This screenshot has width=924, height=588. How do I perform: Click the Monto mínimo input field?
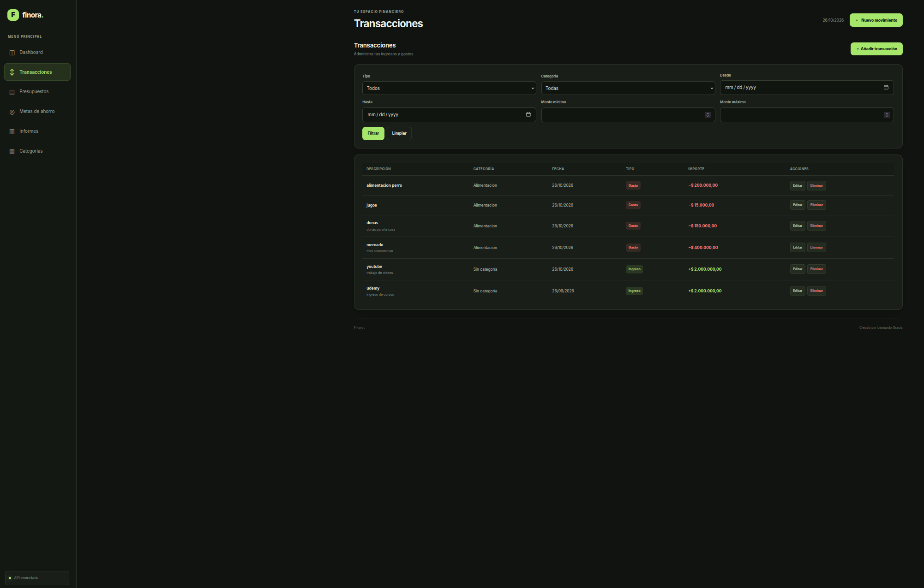[x=628, y=115]
